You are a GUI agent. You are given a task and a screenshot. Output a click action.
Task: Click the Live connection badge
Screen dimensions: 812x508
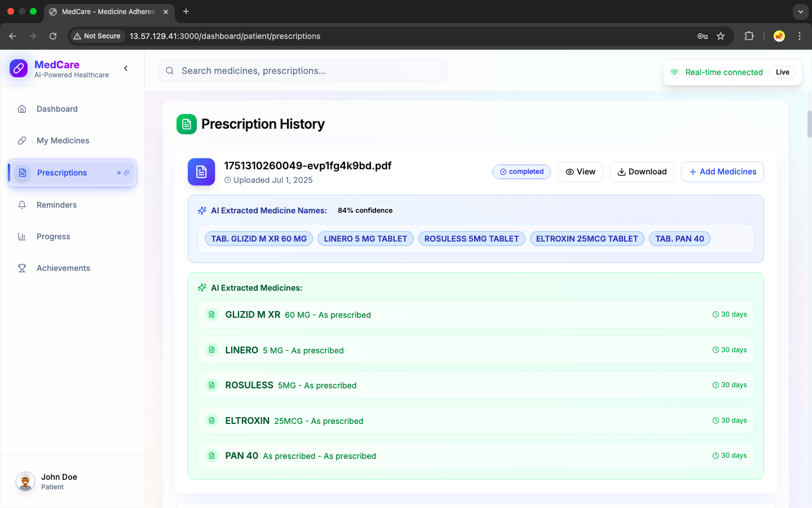tap(783, 72)
